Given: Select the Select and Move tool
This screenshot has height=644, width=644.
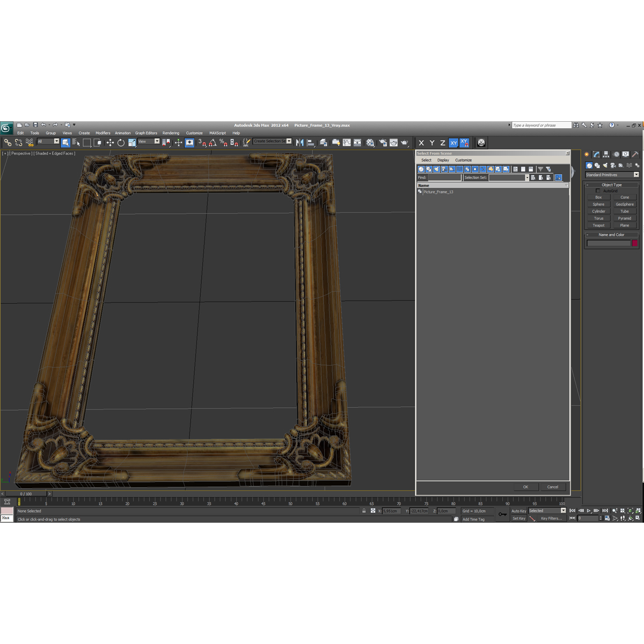Looking at the screenshot, I should coord(111,143).
